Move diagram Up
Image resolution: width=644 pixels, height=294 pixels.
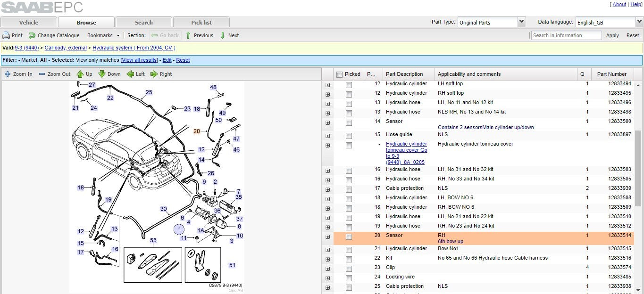click(84, 74)
